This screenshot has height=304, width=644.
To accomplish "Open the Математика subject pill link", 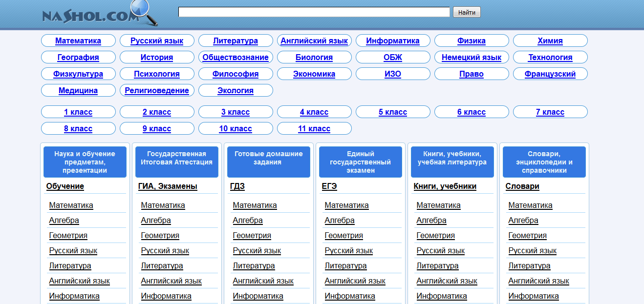I will 78,41.
